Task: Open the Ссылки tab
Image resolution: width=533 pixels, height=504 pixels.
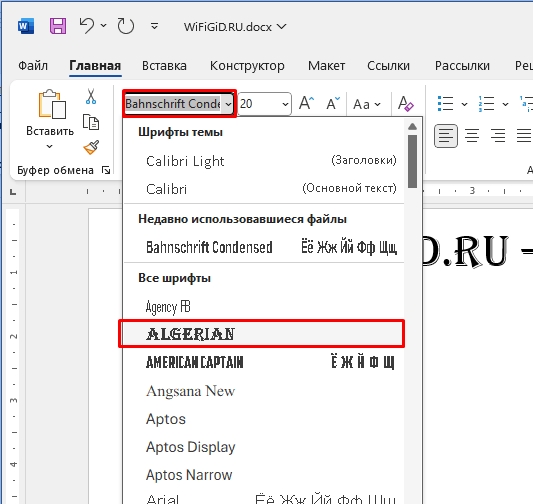Action: pos(388,66)
